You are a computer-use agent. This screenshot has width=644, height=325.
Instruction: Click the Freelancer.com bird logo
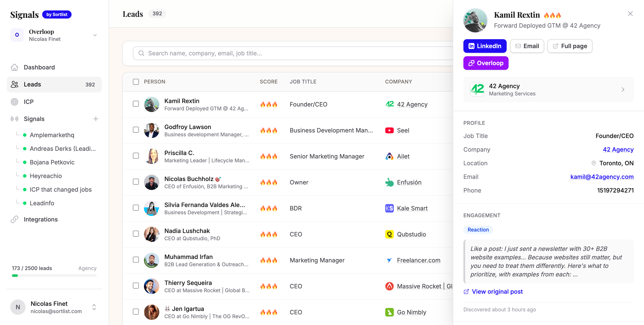point(390,260)
